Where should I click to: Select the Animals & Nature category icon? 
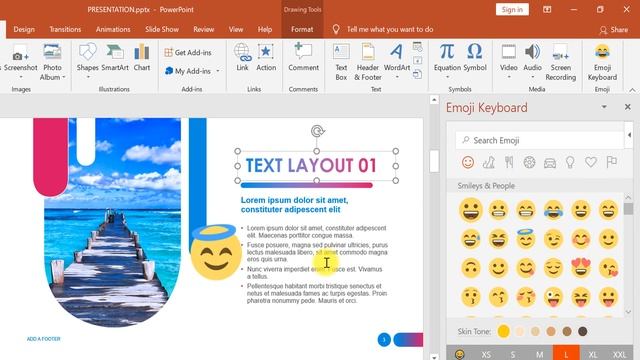[489, 162]
